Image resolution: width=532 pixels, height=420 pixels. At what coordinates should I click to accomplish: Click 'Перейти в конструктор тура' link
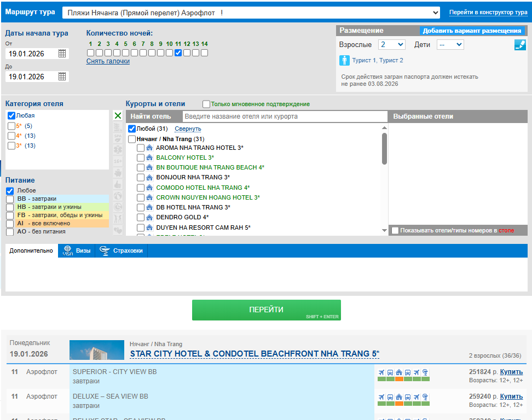(x=488, y=13)
